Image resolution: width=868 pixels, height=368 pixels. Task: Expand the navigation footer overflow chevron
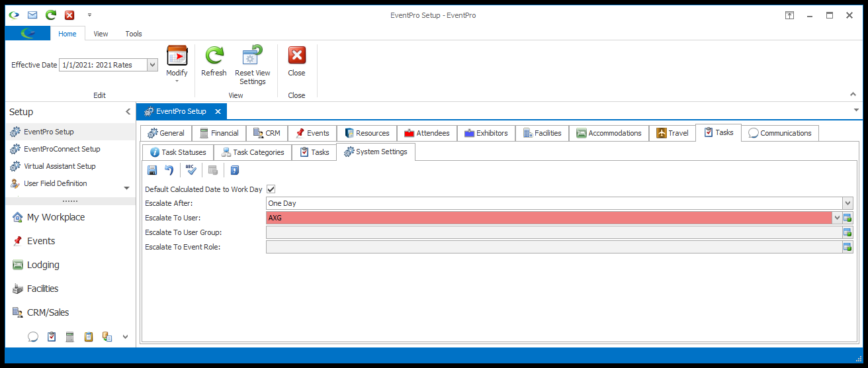pyautogui.click(x=125, y=337)
